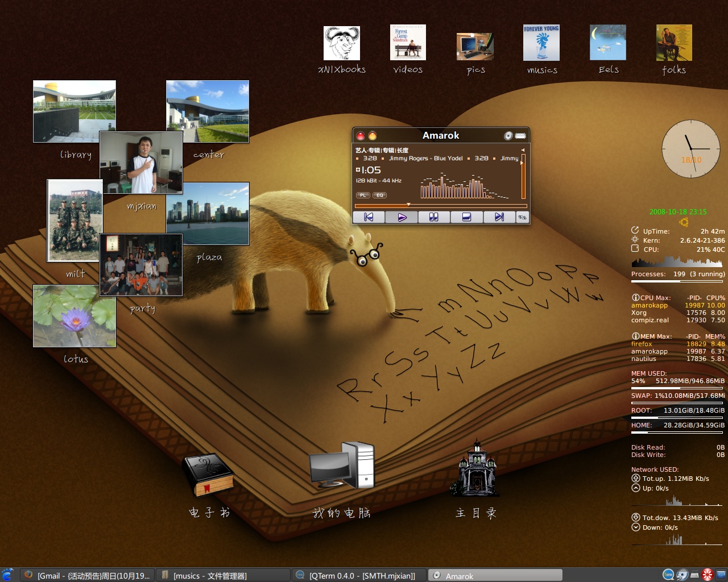728x582 pixels.
Task: Select the mjxian portrait thumbnail
Action: pyautogui.click(x=141, y=163)
